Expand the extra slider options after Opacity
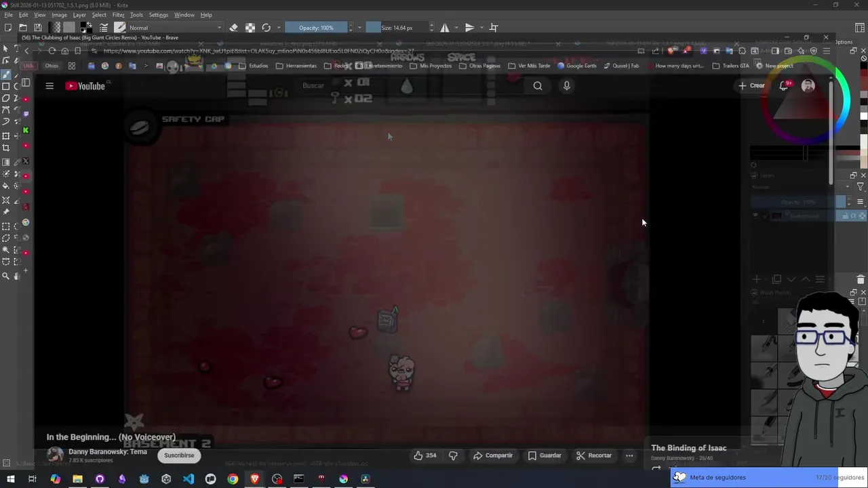868x488 pixels. pyautogui.click(x=359, y=28)
